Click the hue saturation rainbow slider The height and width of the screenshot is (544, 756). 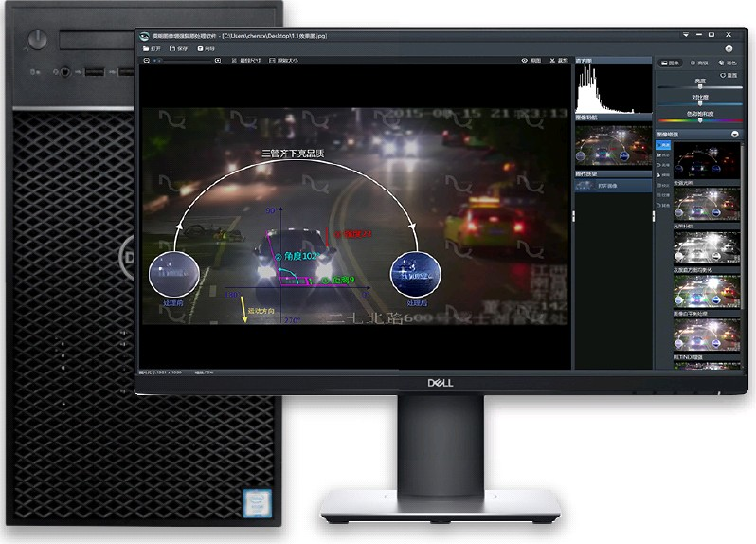point(700,119)
